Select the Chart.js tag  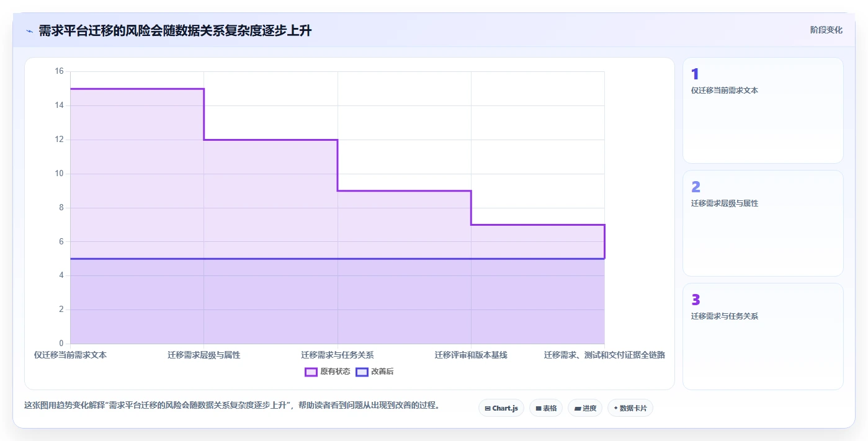pos(501,408)
